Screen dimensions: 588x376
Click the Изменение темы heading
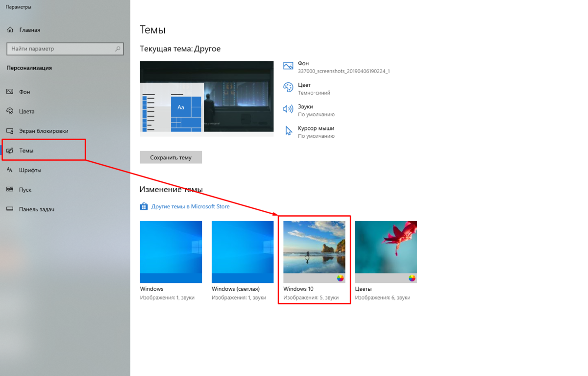(x=171, y=190)
